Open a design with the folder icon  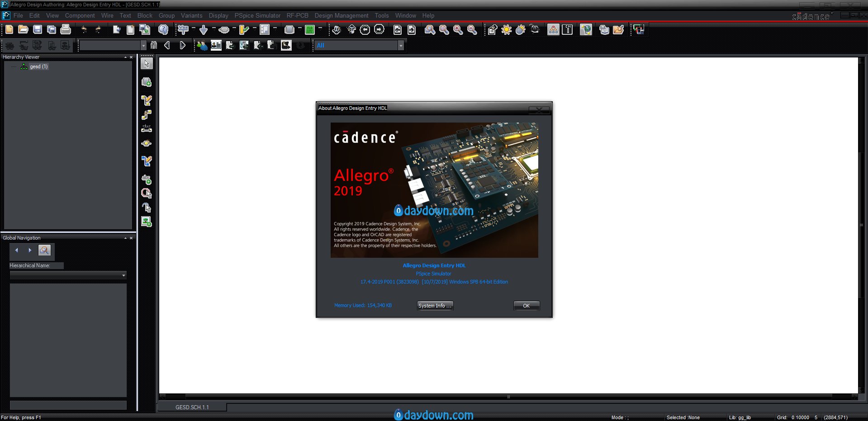coord(23,30)
